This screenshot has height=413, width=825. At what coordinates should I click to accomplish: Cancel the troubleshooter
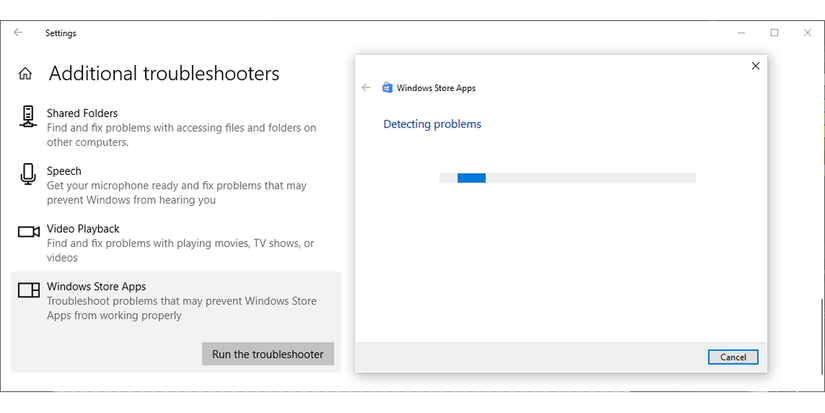(x=732, y=357)
